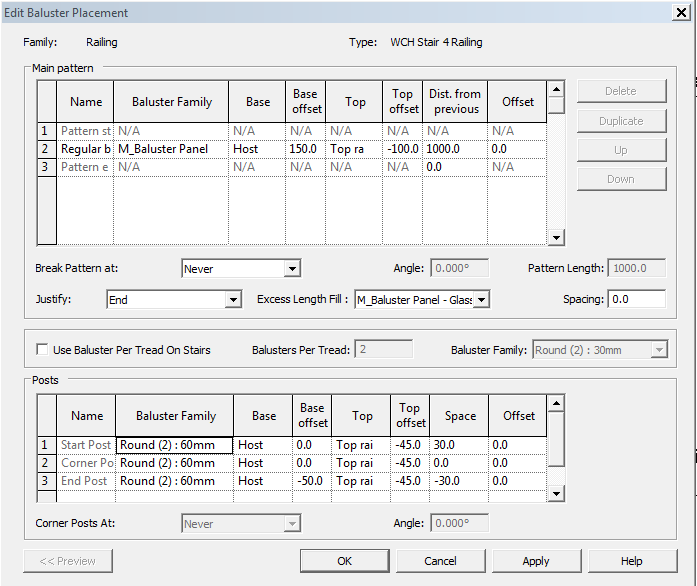
Task: Close the Edit Baluster Placement dialog
Action: click(680, 13)
